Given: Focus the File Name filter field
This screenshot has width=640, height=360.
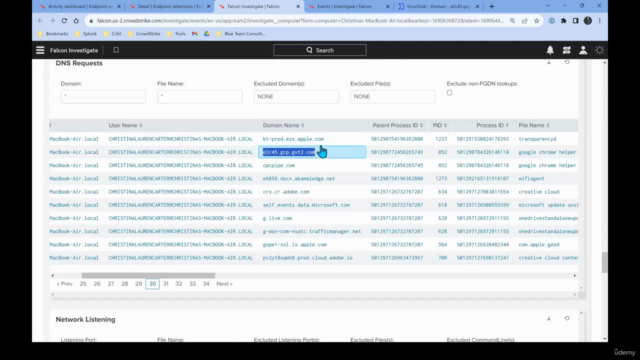Looking at the screenshot, I should click(200, 97).
